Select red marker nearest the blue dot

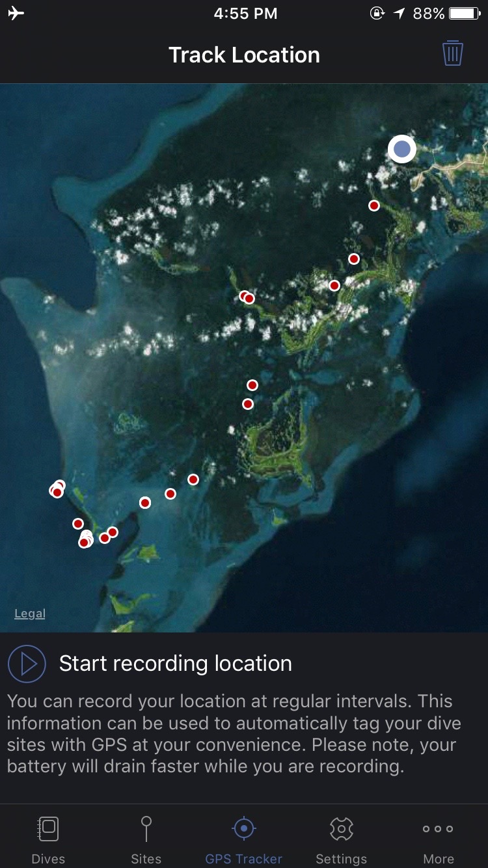click(374, 206)
